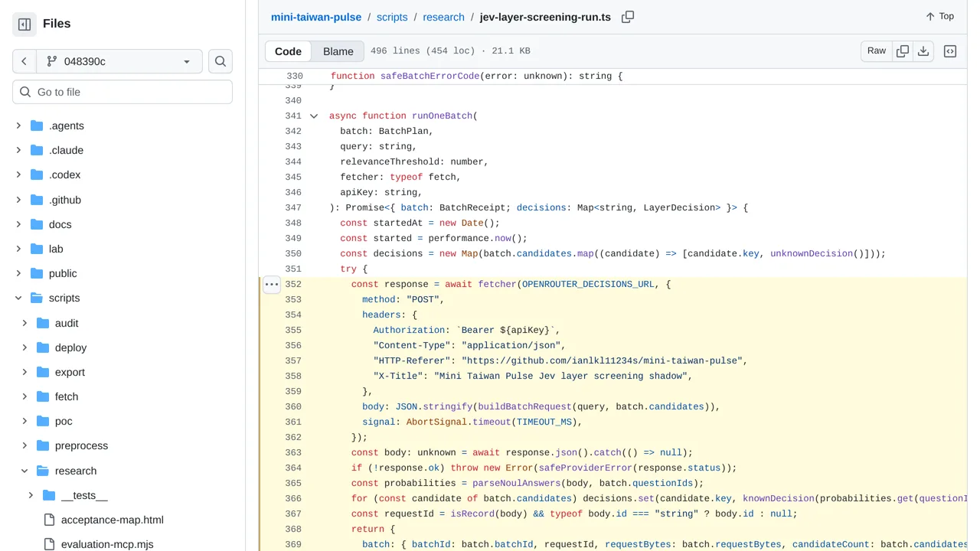
Task: Copy file path icon next to filename
Action: click(x=628, y=17)
